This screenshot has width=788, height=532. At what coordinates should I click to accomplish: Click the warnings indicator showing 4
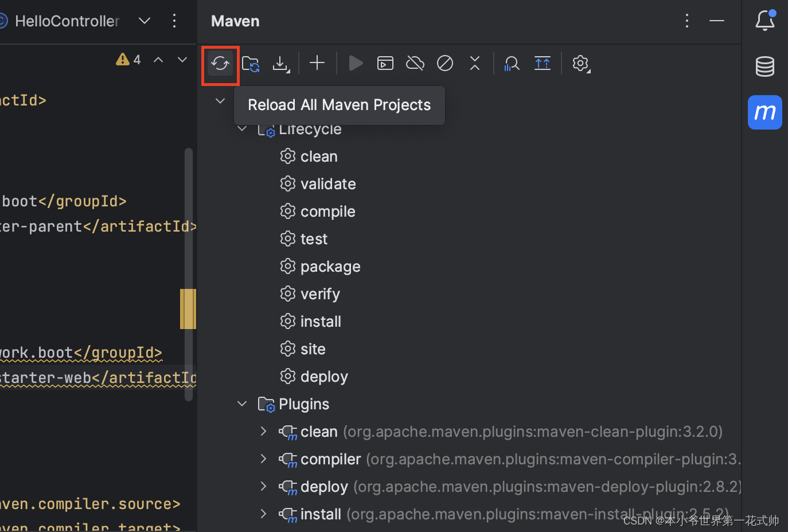point(128,60)
